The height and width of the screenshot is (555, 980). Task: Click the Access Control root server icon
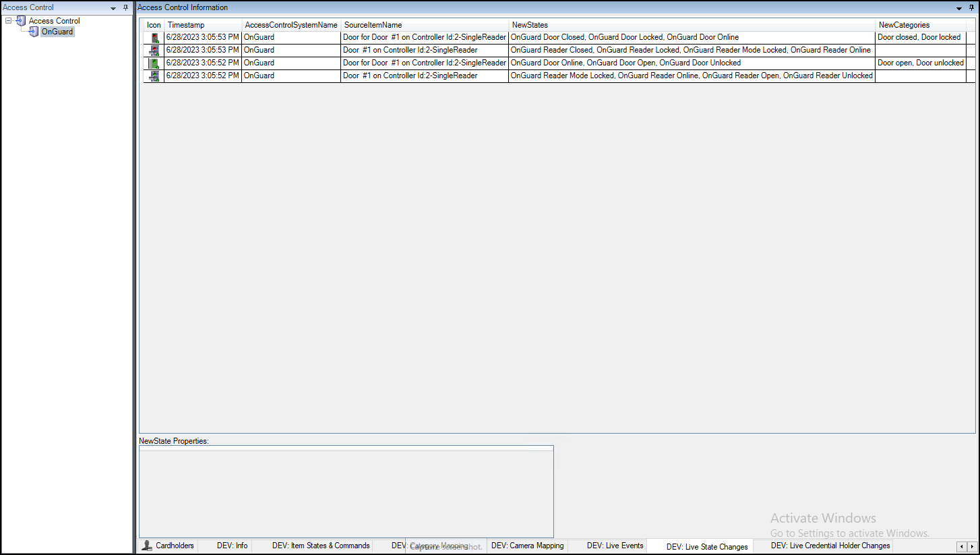[20, 20]
